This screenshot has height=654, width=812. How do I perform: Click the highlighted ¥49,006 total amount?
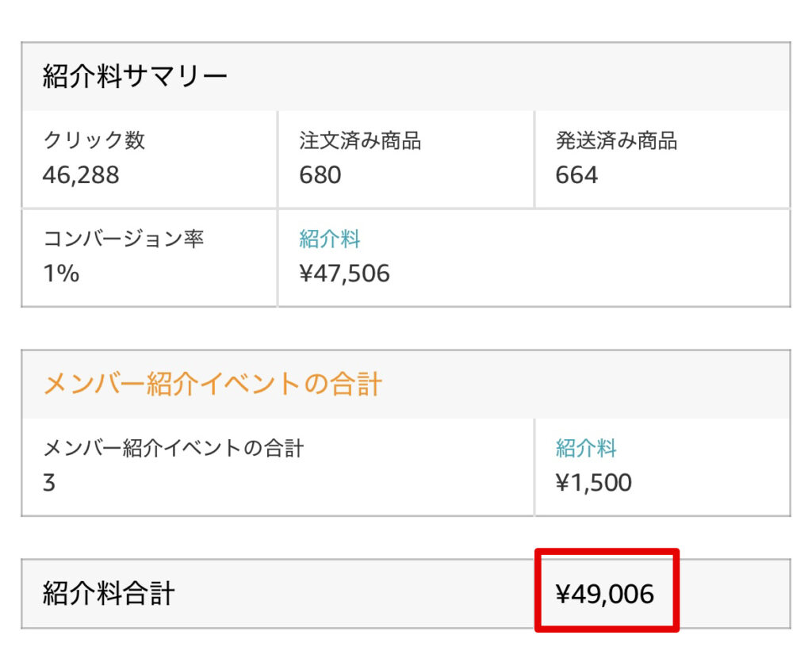click(x=605, y=594)
